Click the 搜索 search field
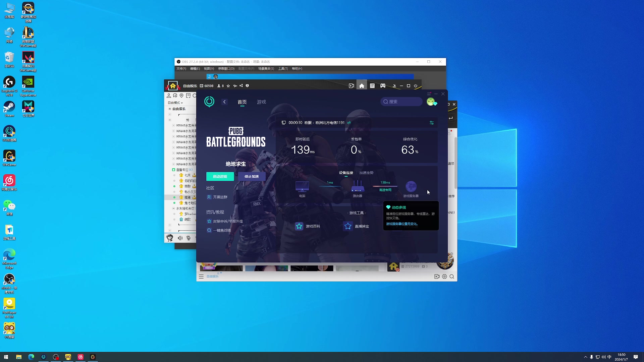Viewport: 644px width, 362px height. coord(401,102)
